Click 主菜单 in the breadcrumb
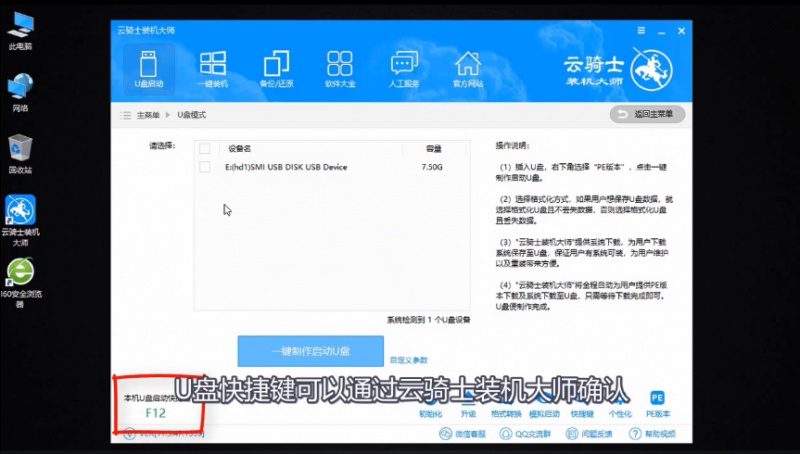 [148, 115]
